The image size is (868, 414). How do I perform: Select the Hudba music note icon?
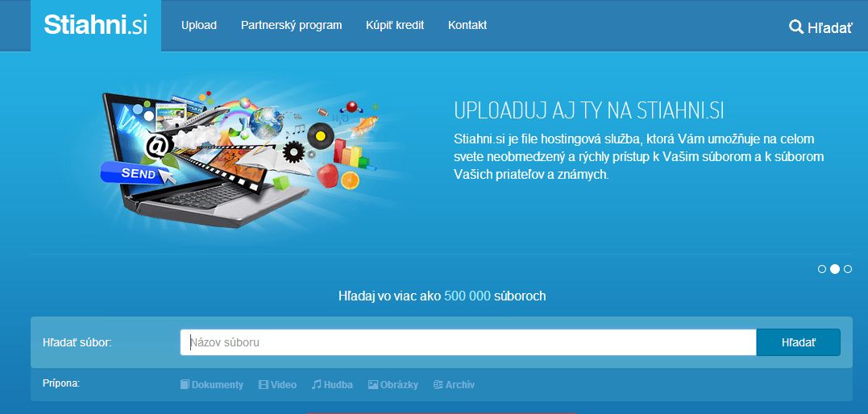coord(316,384)
